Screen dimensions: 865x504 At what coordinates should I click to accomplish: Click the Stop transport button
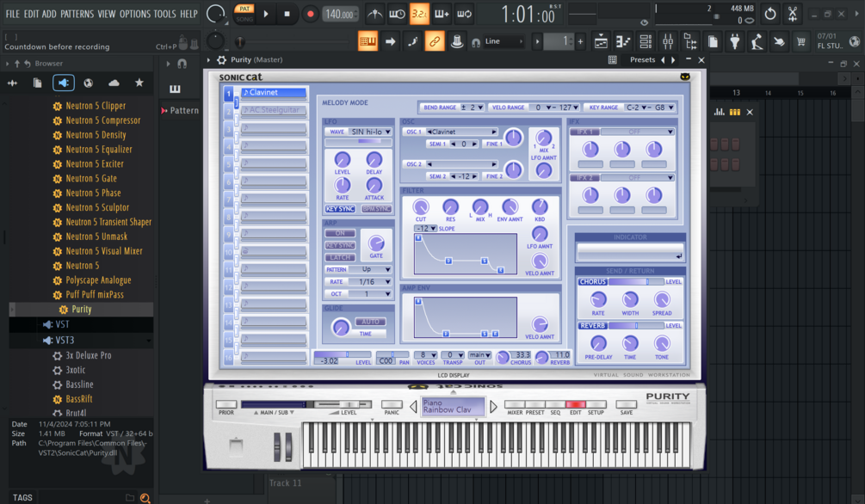[x=287, y=15]
